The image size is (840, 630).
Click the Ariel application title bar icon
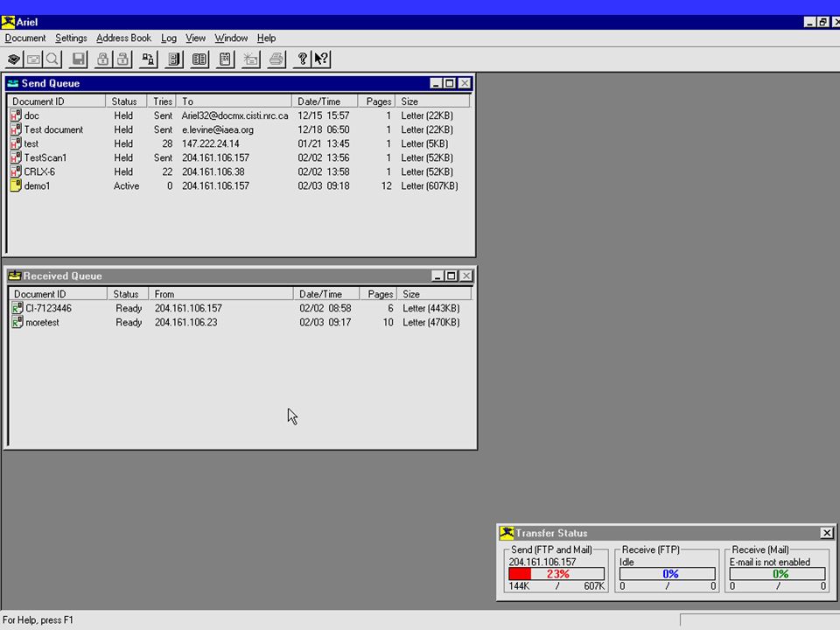(8, 22)
